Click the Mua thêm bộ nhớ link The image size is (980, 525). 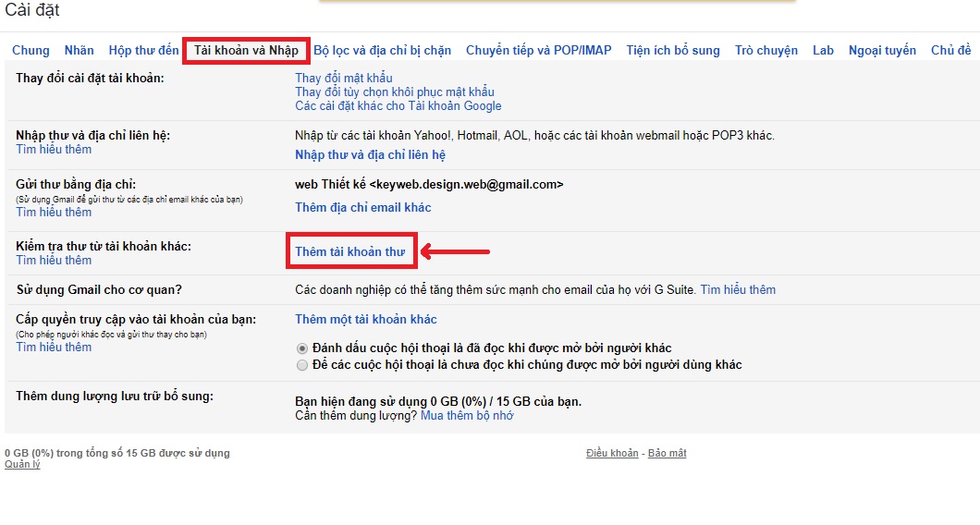click(x=467, y=416)
